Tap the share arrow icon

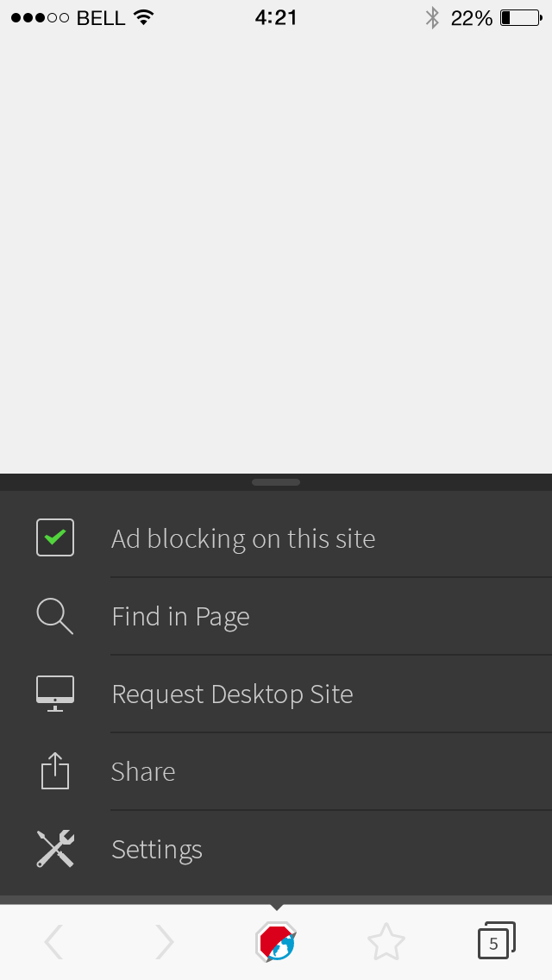55,771
